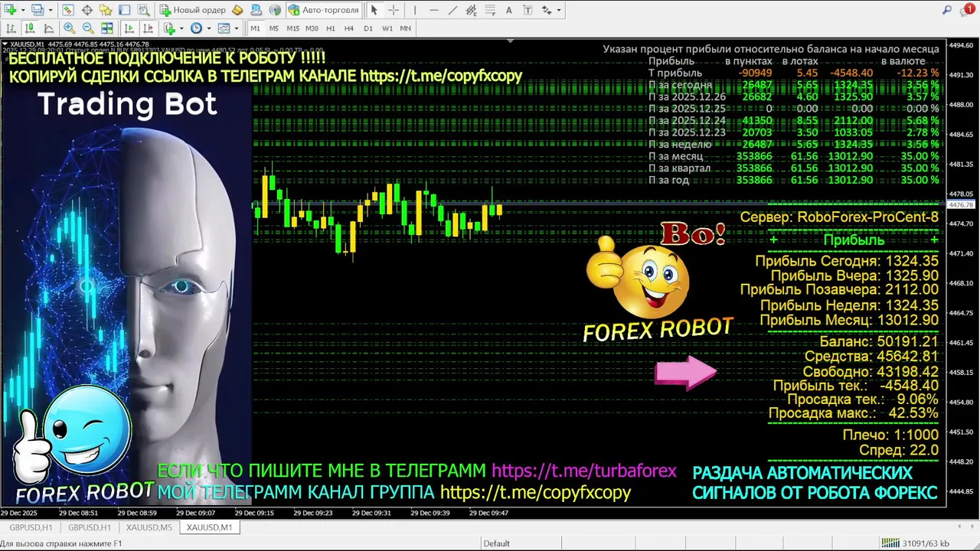
Task: Open the MetaEditor yellow book icon
Action: click(x=237, y=10)
